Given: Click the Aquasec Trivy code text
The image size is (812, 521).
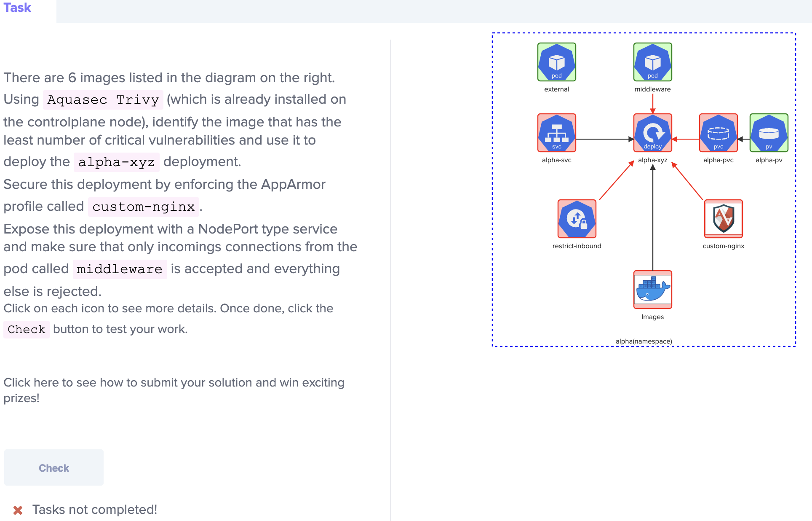Looking at the screenshot, I should [x=103, y=100].
